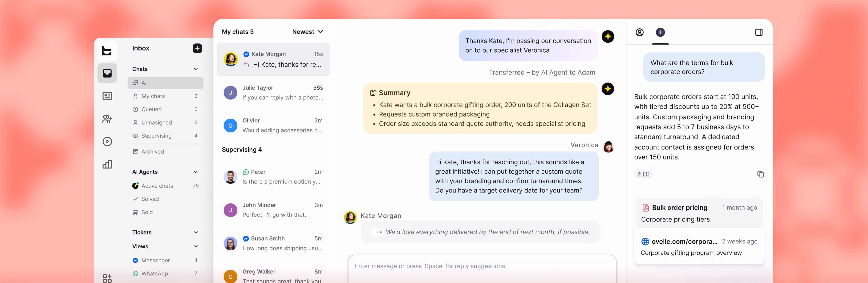This screenshot has width=868, height=283.
Task: Open the Newest sort dropdown
Action: coord(308,32)
